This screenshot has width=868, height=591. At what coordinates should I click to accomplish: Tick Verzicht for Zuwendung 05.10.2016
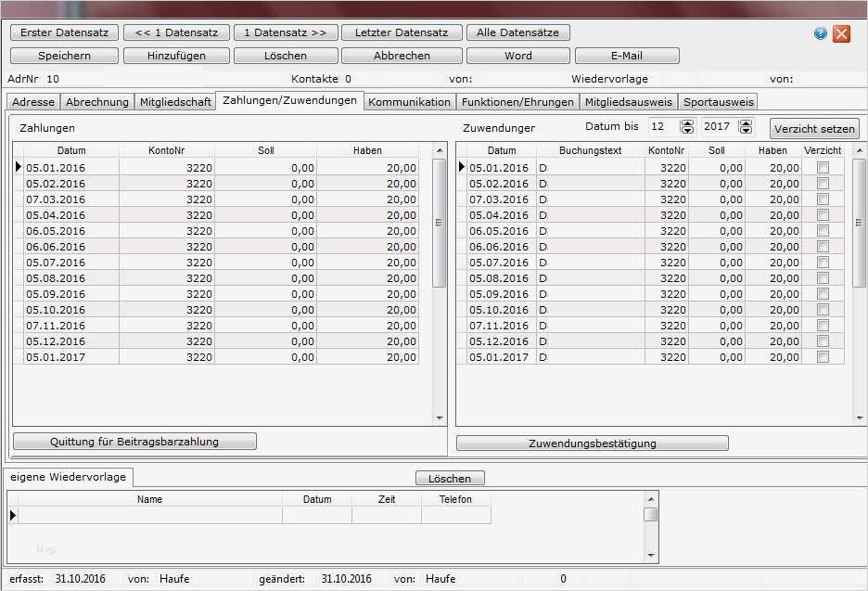click(x=823, y=310)
